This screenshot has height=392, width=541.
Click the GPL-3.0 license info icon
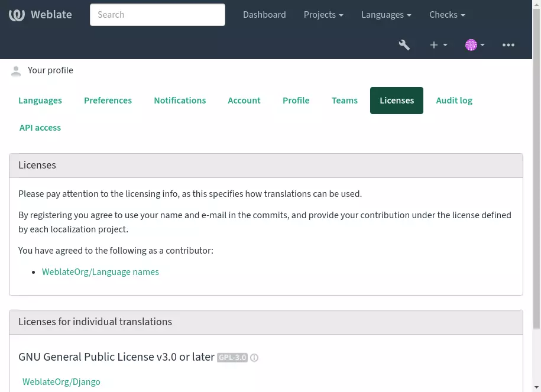(x=254, y=358)
